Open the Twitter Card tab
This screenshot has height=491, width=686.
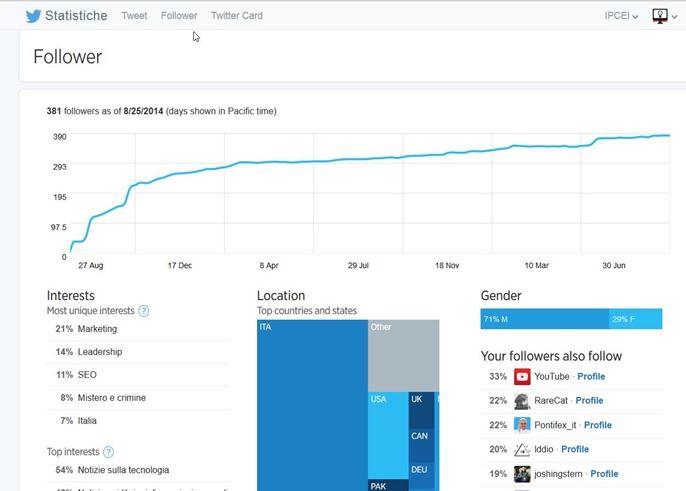pyautogui.click(x=237, y=16)
